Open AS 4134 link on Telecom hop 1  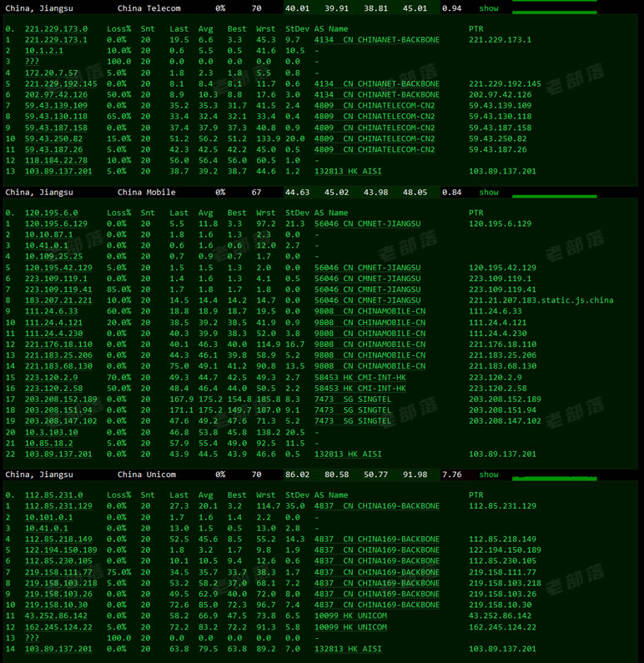point(324,40)
